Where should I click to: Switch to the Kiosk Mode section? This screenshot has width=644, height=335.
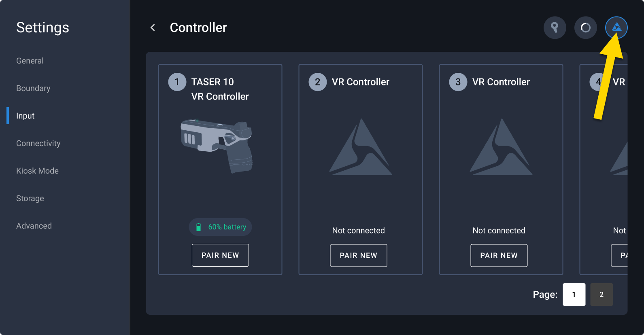point(37,171)
